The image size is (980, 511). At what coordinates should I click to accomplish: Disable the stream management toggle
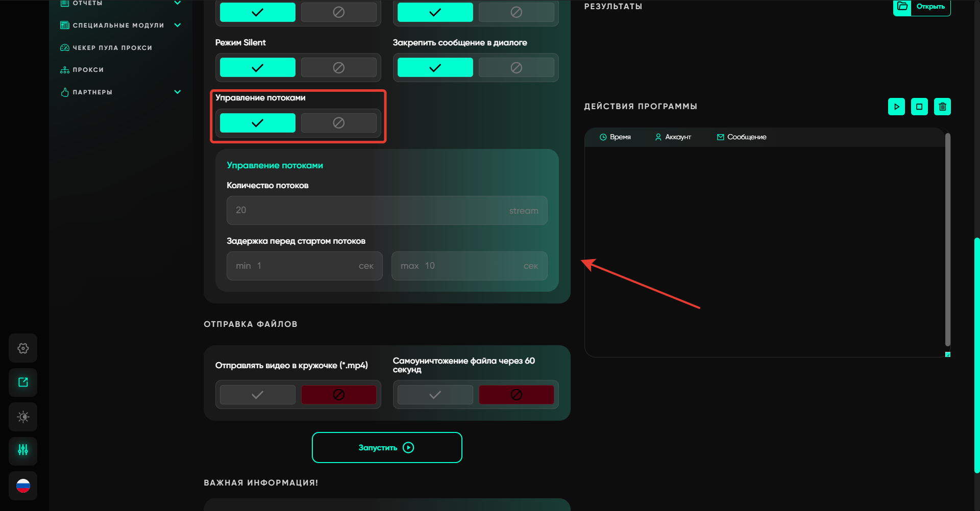(x=338, y=123)
